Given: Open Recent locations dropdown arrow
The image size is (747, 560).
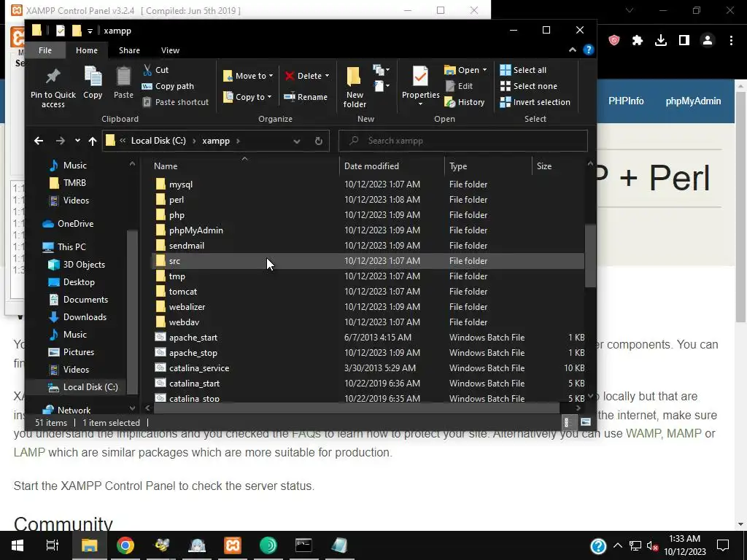Looking at the screenshot, I should [77, 141].
